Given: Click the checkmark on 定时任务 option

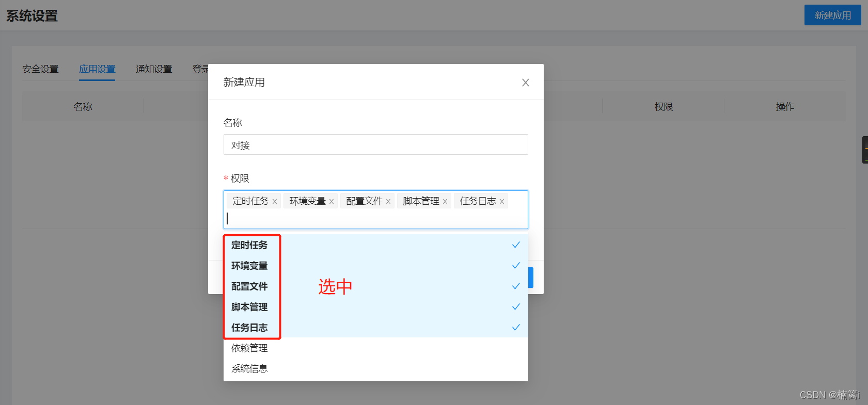Looking at the screenshot, I should (515, 245).
